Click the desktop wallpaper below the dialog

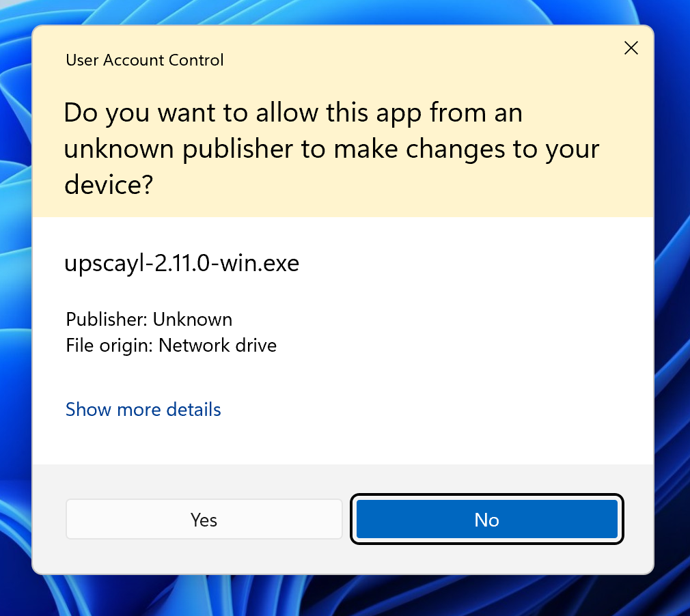pyautogui.click(x=342, y=596)
